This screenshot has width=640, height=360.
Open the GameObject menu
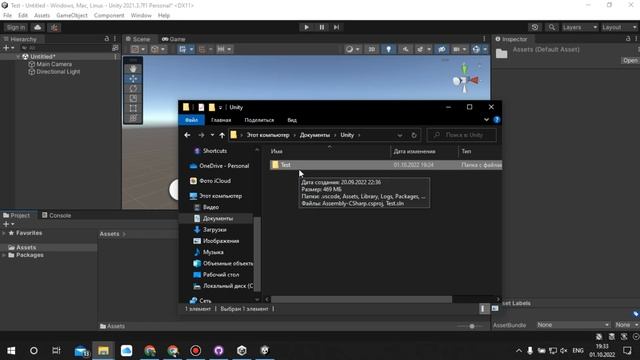[72, 16]
